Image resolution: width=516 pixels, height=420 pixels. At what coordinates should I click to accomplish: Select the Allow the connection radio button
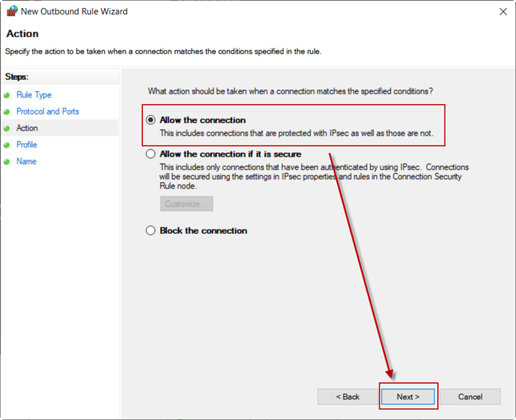[x=150, y=120]
